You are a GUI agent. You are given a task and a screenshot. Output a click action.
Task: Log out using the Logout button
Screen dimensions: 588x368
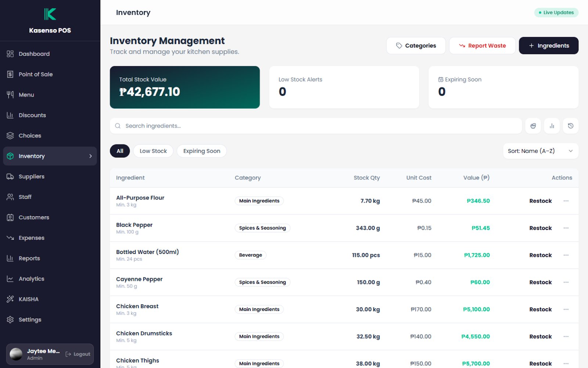point(78,354)
